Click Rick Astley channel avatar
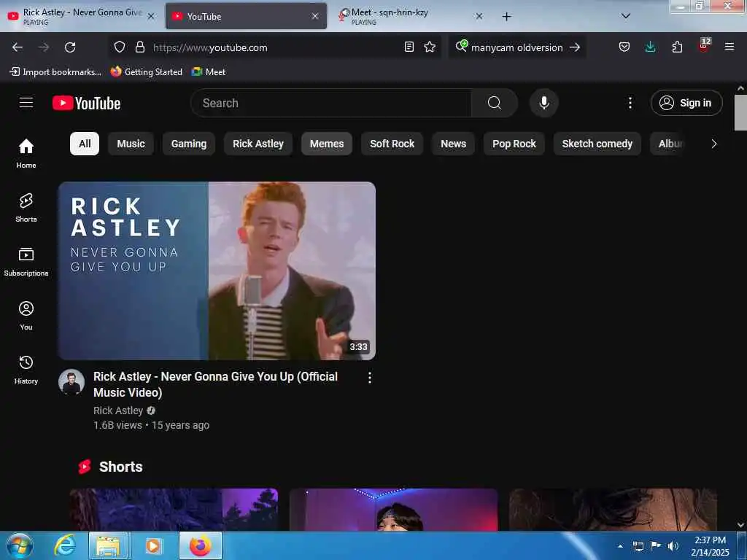This screenshot has width=747, height=560. click(x=71, y=382)
